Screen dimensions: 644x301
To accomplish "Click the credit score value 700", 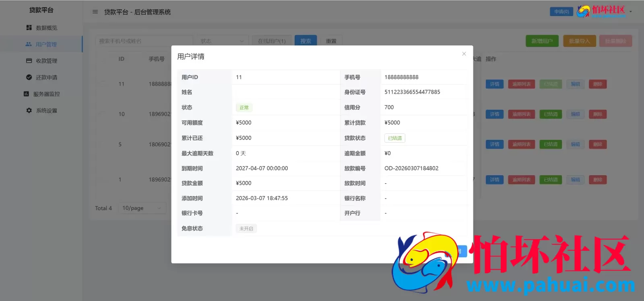I will coord(389,107).
